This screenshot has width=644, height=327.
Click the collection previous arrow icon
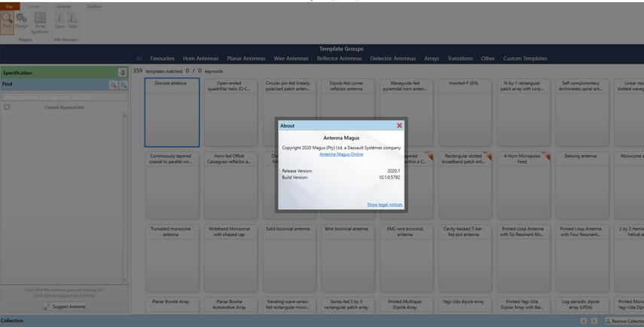[x=584, y=321]
